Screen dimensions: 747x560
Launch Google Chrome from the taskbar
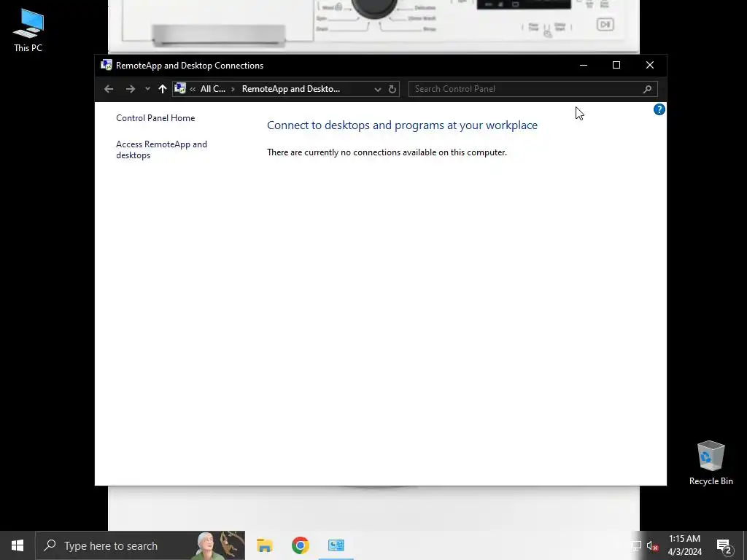(x=300, y=545)
